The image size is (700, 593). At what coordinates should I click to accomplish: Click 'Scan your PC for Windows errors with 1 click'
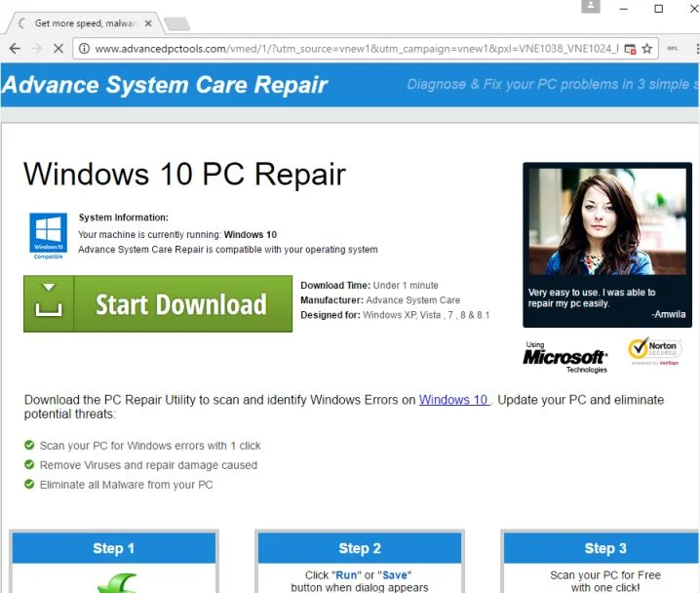pyautogui.click(x=150, y=445)
